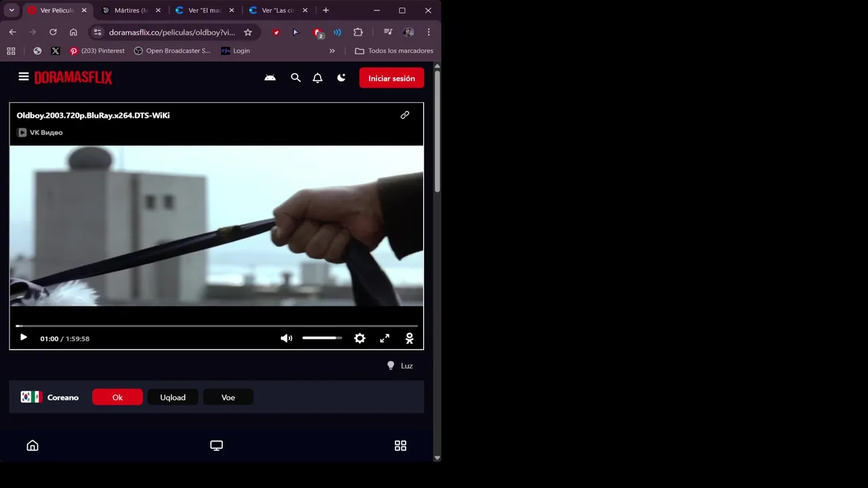This screenshot has height=488, width=868.
Task: Open the blue arrow extension icon
Action: (296, 32)
